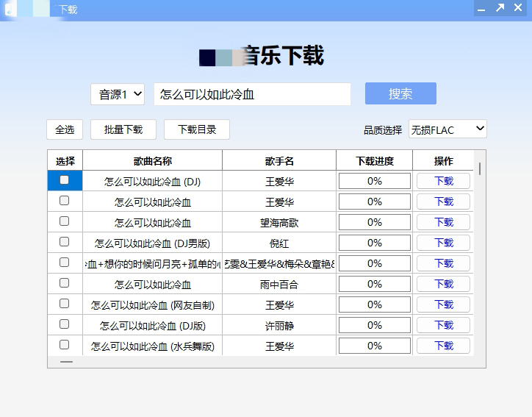Viewport: 532px width, 417px height.
Task: Click the 下载进度 column header
Action: pyautogui.click(x=375, y=160)
